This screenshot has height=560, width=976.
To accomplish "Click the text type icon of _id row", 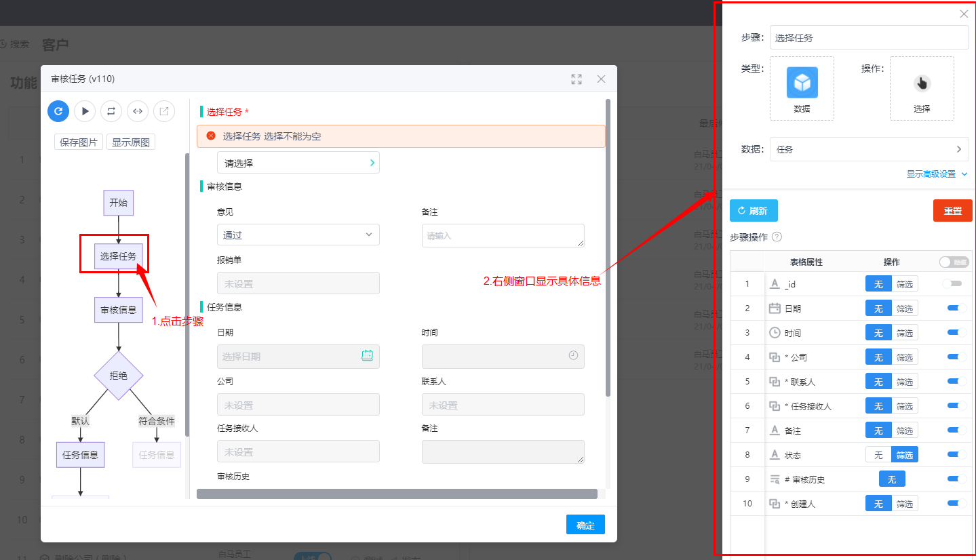I will 775,284.
